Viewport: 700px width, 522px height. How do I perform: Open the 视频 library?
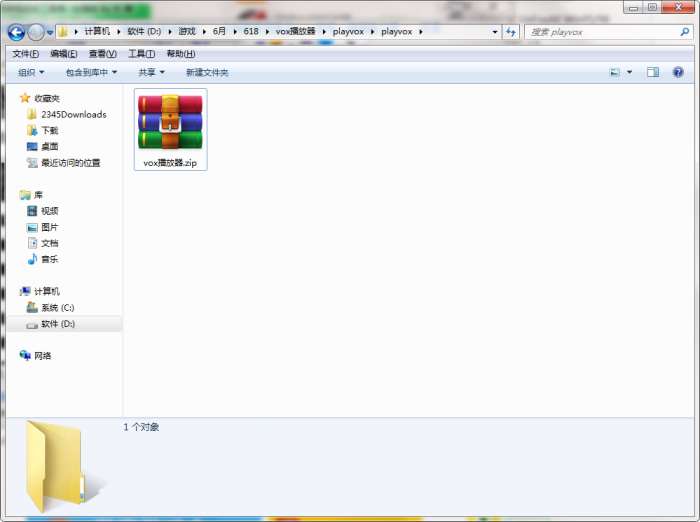pos(50,211)
